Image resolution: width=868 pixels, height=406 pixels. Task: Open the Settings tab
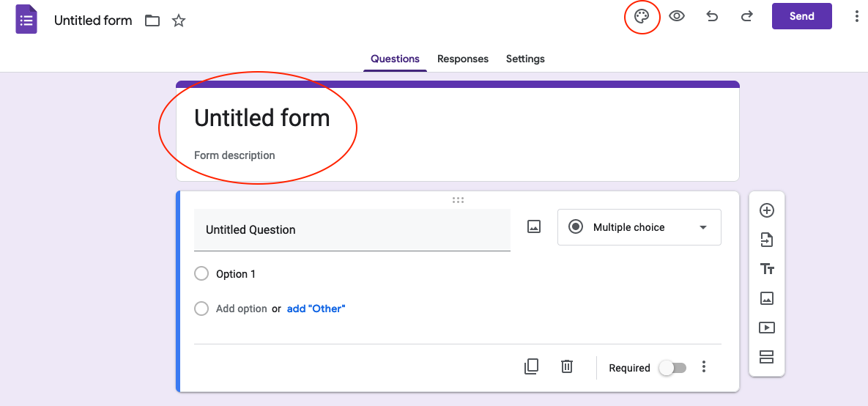(525, 59)
